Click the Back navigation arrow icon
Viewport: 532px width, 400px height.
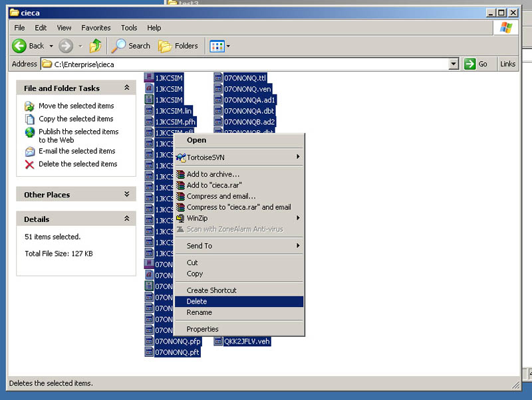[x=19, y=46]
